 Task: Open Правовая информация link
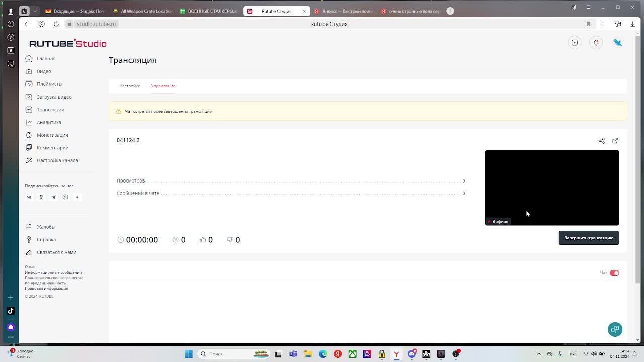[x=46, y=289]
